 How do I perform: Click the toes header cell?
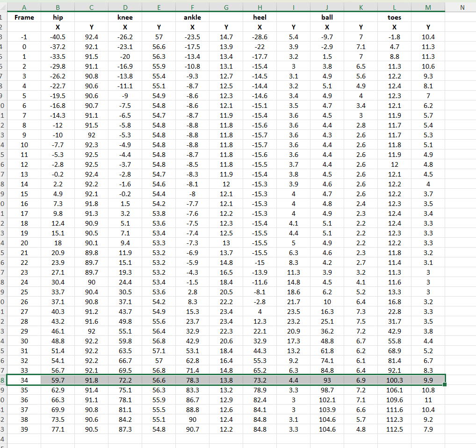394,17
